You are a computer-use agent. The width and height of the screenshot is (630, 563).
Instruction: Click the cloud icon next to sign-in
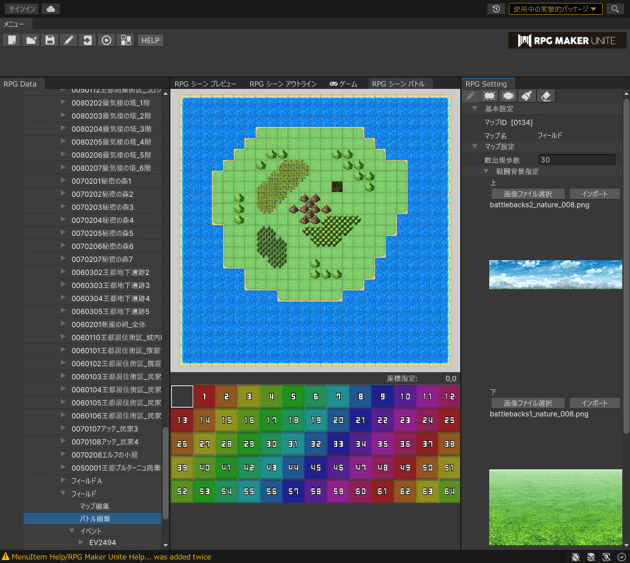click(x=50, y=9)
